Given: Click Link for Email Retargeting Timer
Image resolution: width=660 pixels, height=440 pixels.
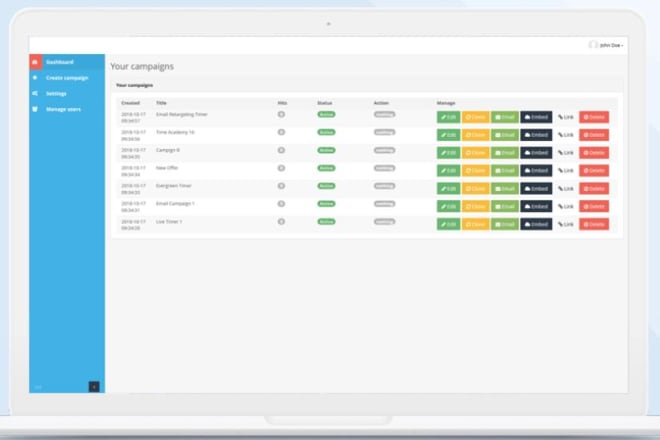Looking at the screenshot, I should tap(566, 117).
